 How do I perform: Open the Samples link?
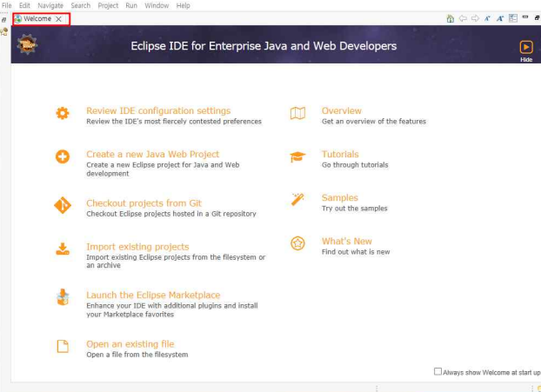(340, 197)
